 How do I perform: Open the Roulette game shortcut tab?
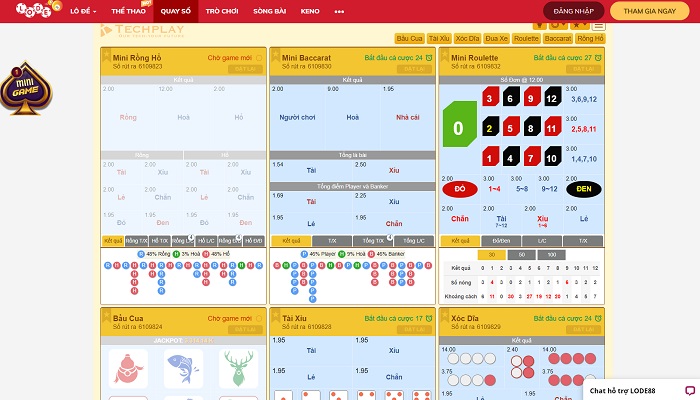pos(525,38)
